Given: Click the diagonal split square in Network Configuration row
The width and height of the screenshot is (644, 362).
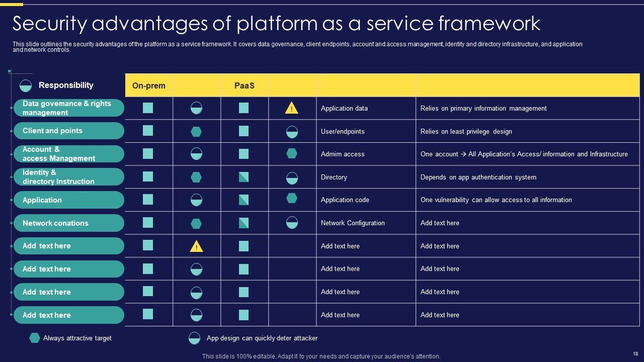Looking at the screenshot, I should (244, 223).
